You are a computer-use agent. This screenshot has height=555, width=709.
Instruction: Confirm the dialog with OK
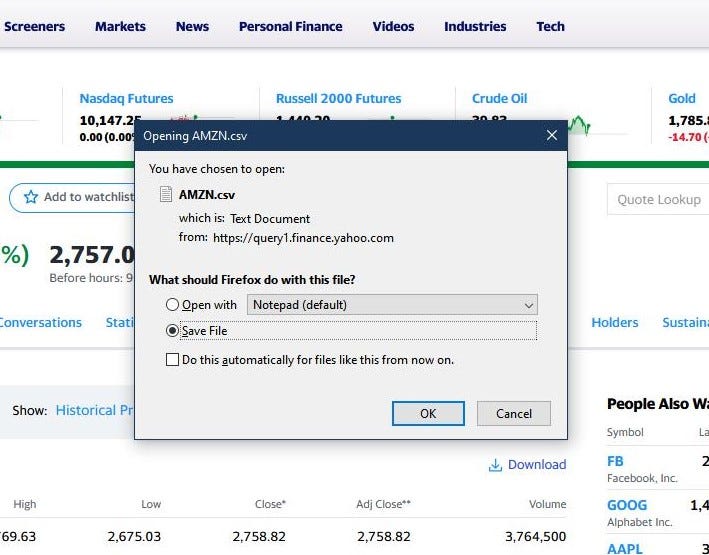click(428, 413)
